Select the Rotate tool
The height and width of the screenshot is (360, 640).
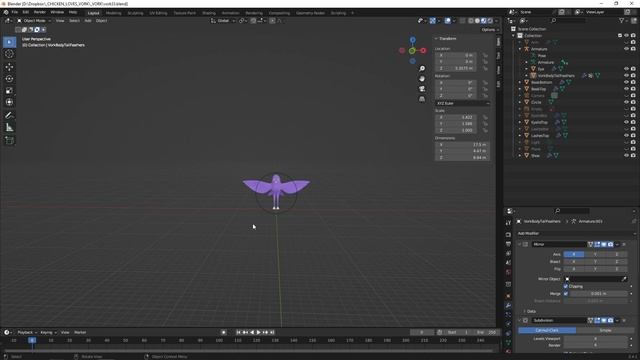[x=9, y=78]
